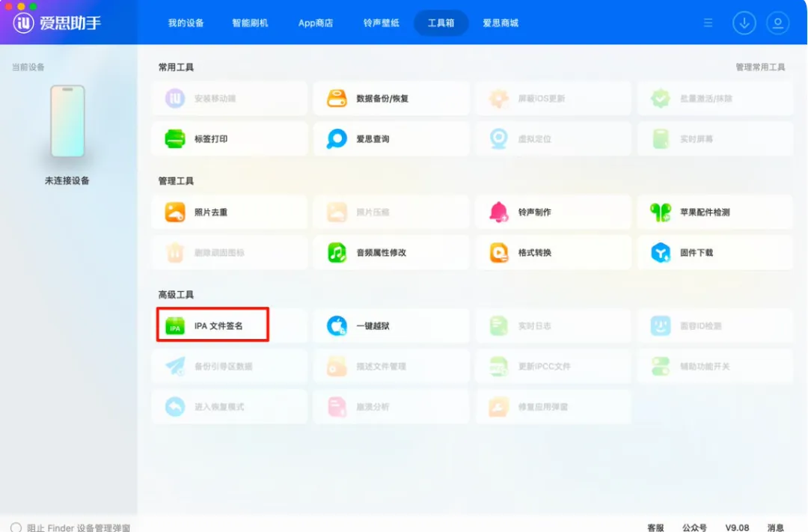Open the 实时屏幕 tool
This screenshot has width=808, height=532.
pyautogui.click(x=715, y=138)
